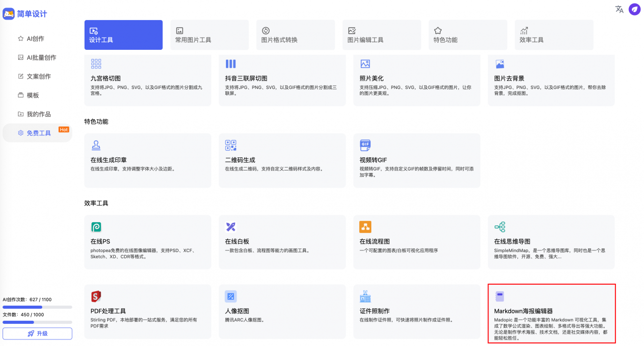Click the image icon beside AI批量创作
The height and width of the screenshot is (346, 644).
(21, 57)
